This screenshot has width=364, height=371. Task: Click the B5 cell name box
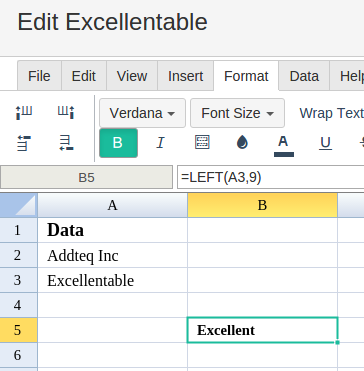pos(86,177)
